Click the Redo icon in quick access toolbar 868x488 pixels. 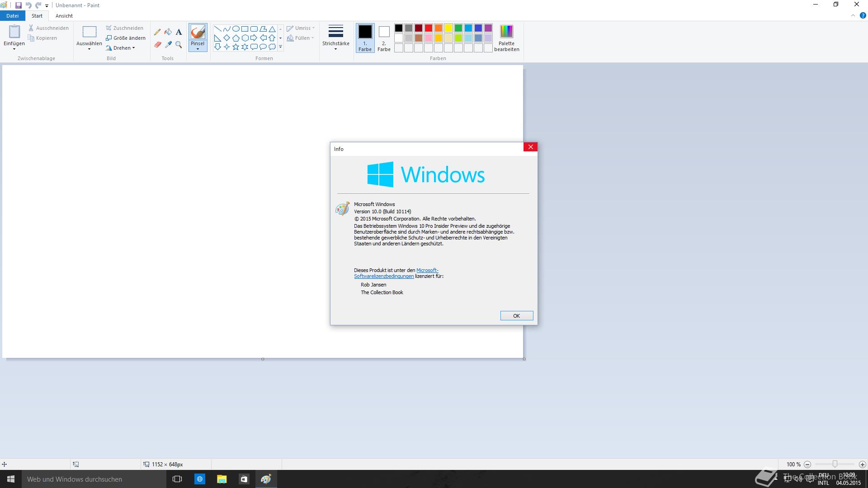[x=38, y=5]
